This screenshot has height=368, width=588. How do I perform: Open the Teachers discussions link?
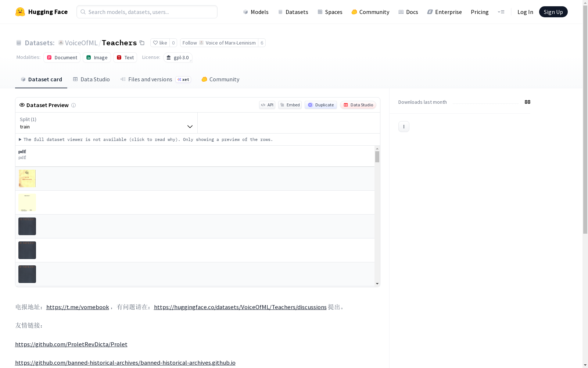[x=240, y=307]
